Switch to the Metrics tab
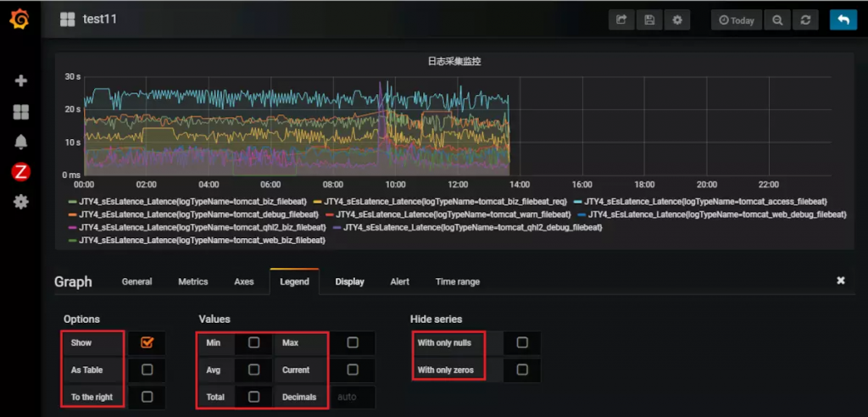The width and height of the screenshot is (868, 417). tap(193, 281)
